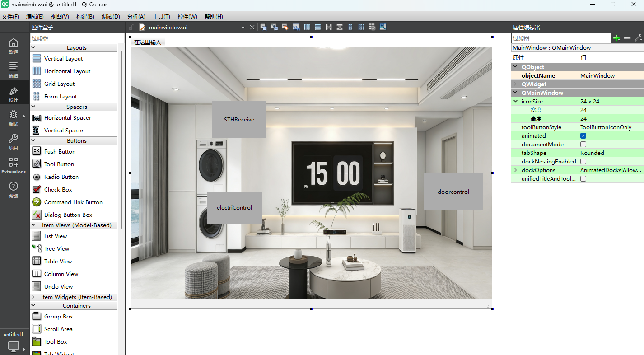Open the 编辑(E) menu
The image size is (644, 355).
(35, 16)
